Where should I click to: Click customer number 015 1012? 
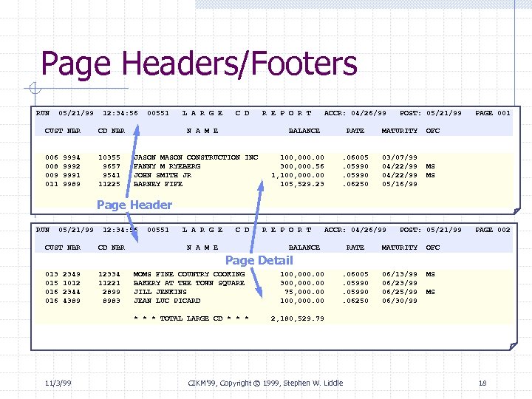pos(63,283)
